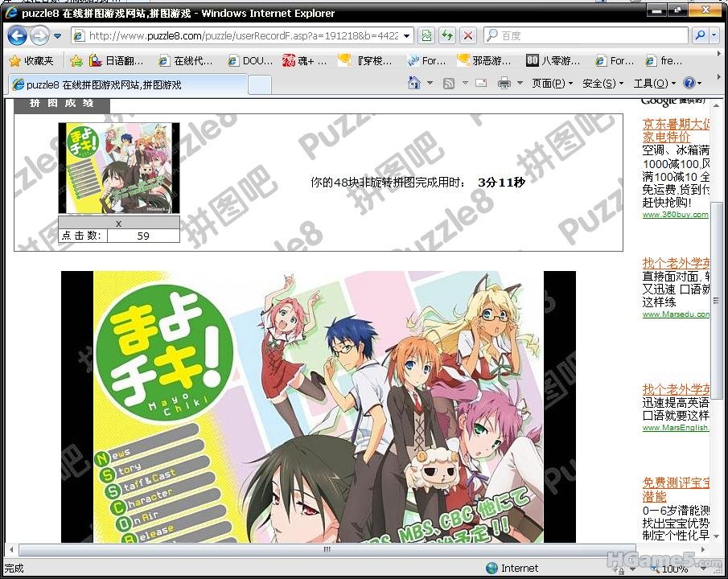
Task: Open a new blank tab
Action: pos(260,85)
